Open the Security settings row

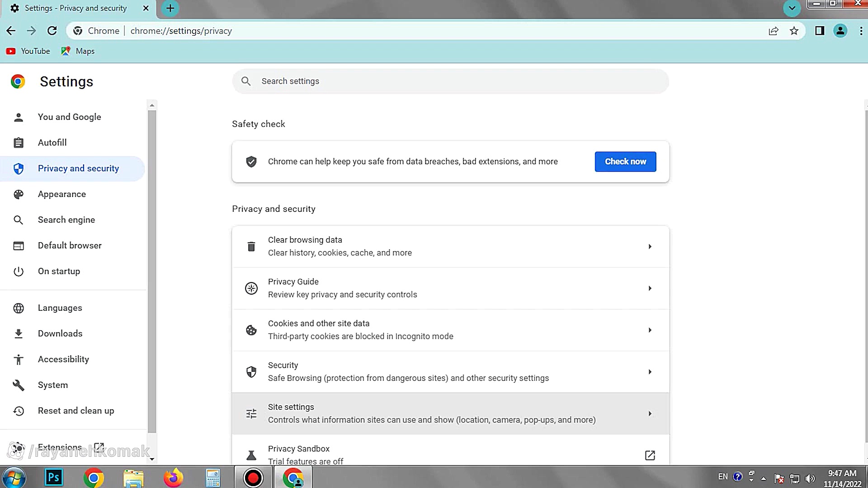(450, 372)
